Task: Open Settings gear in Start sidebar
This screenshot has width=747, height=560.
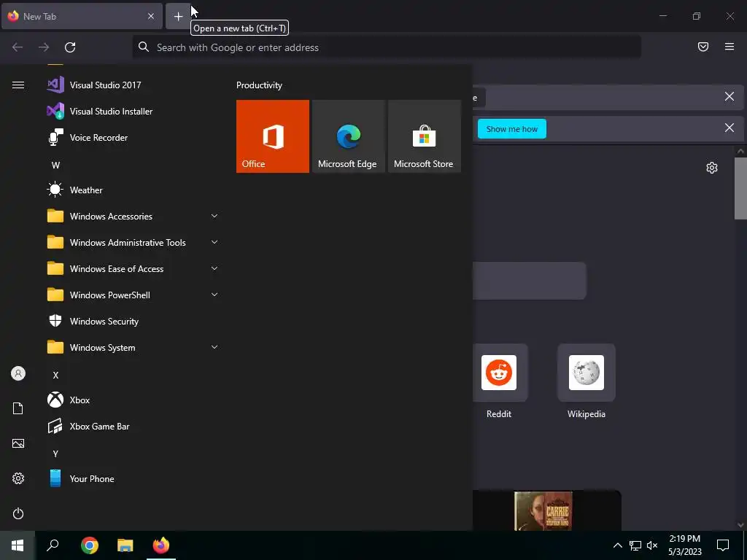Action: click(18, 478)
